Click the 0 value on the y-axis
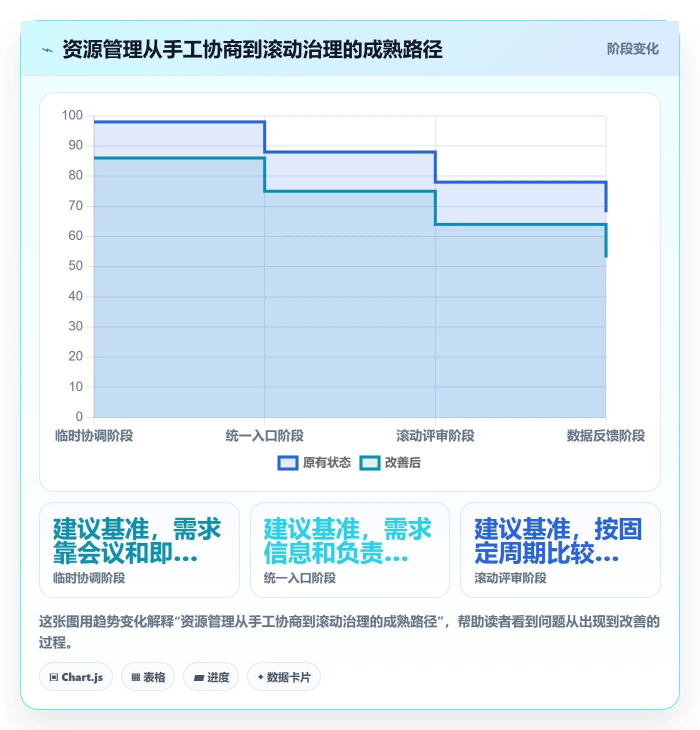Image resolution: width=700 pixels, height=730 pixels. (x=79, y=417)
